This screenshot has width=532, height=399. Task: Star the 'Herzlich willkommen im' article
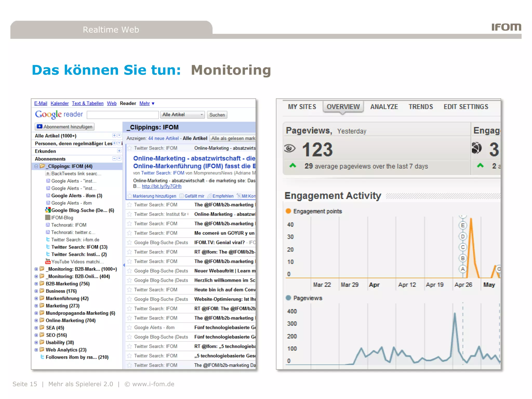(129, 280)
